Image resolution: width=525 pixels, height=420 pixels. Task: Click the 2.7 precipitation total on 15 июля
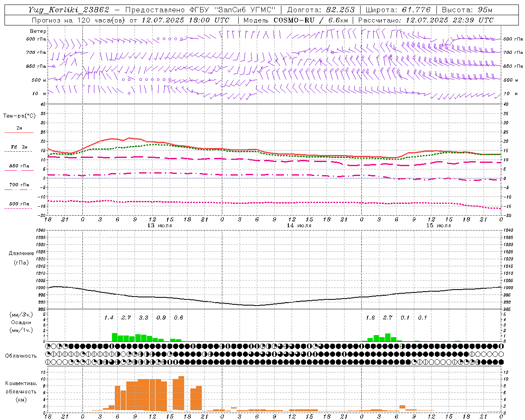tap(388, 317)
